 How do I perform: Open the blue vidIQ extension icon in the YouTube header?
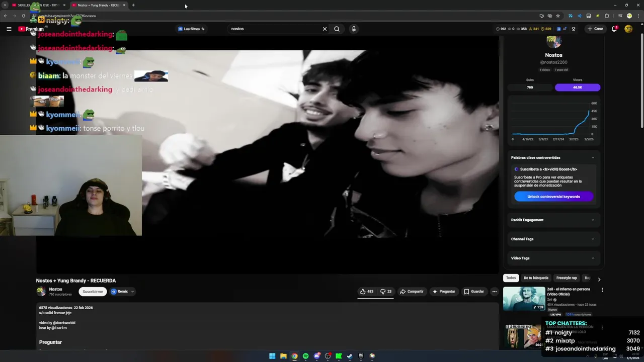point(558,29)
